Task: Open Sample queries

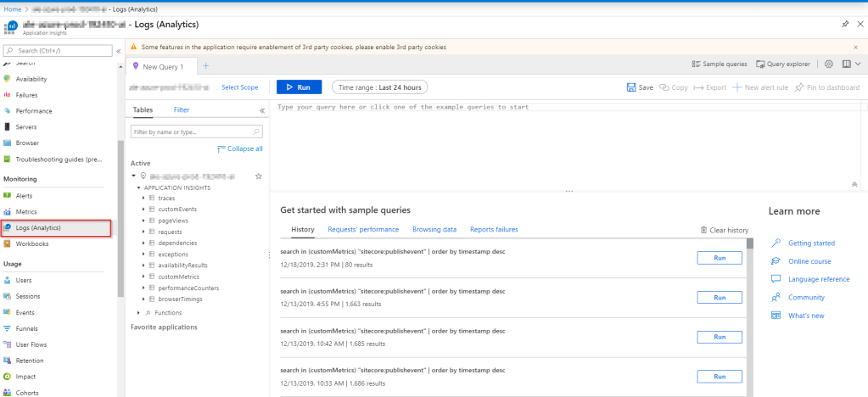Action: pyautogui.click(x=719, y=64)
